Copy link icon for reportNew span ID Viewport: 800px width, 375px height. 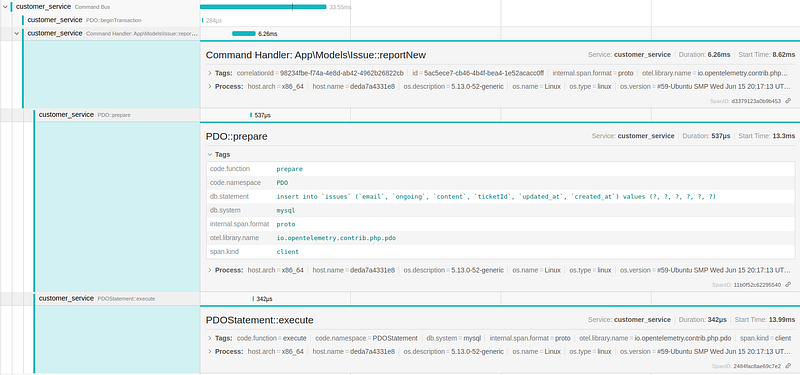pyautogui.click(x=788, y=101)
